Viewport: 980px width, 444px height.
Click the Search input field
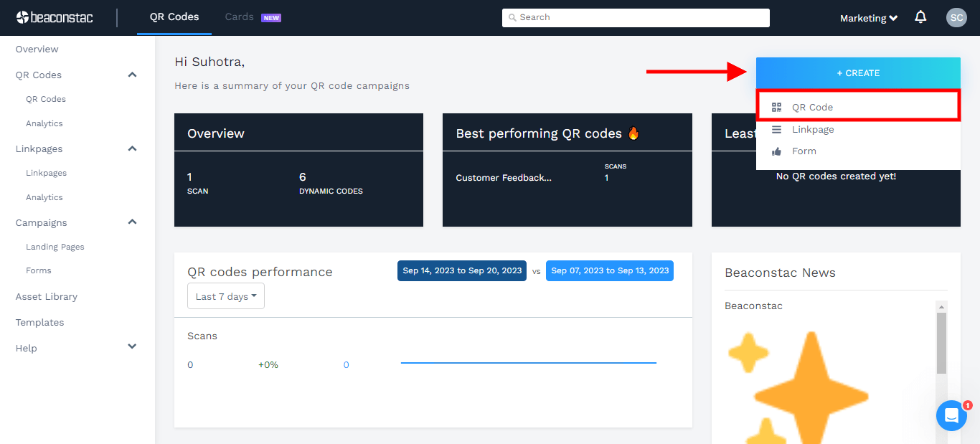pyautogui.click(x=636, y=17)
